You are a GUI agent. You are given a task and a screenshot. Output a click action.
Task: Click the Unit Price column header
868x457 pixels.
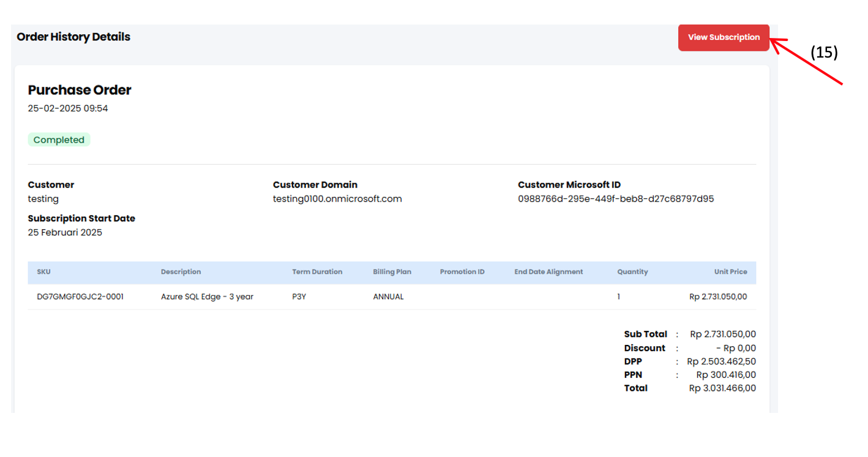[730, 272]
